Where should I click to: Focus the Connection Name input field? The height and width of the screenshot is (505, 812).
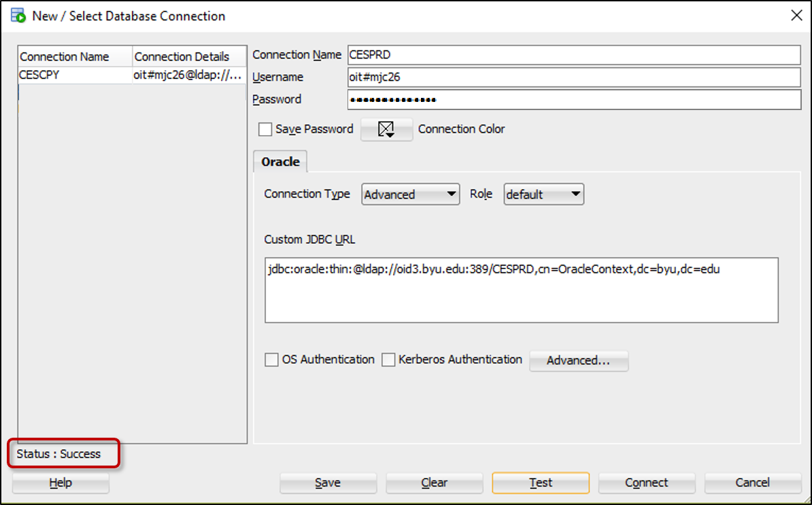point(574,55)
